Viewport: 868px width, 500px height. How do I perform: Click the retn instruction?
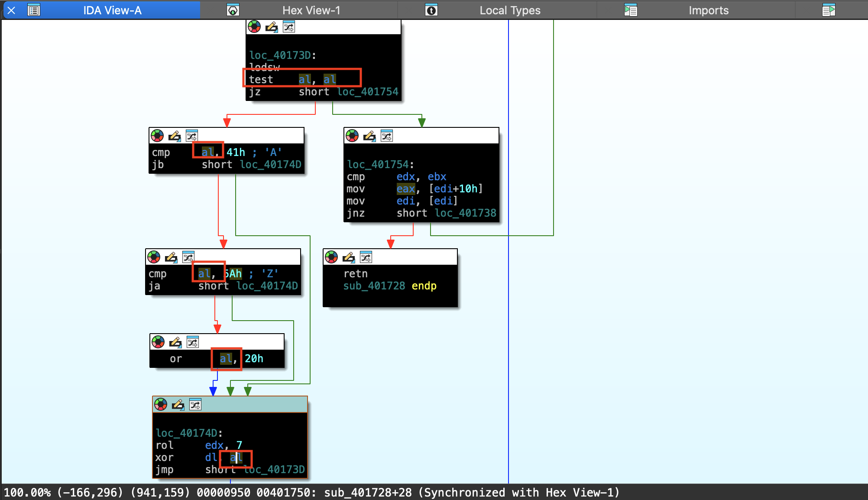pyautogui.click(x=356, y=274)
